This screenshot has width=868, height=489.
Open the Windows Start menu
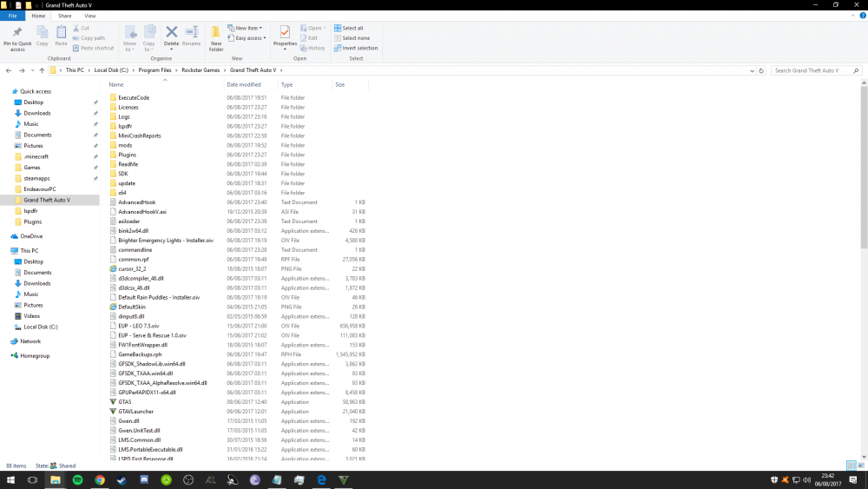[x=10, y=480]
